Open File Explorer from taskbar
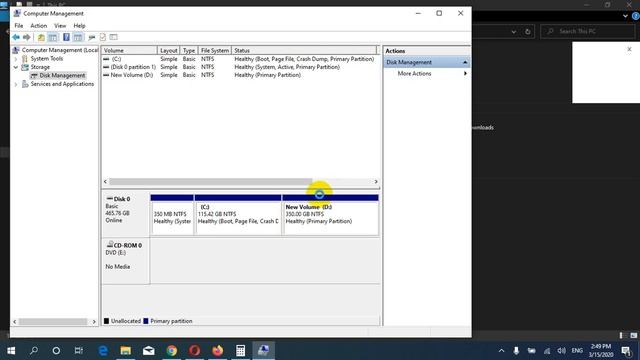Image resolution: width=640 pixels, height=360 pixels. (126, 351)
